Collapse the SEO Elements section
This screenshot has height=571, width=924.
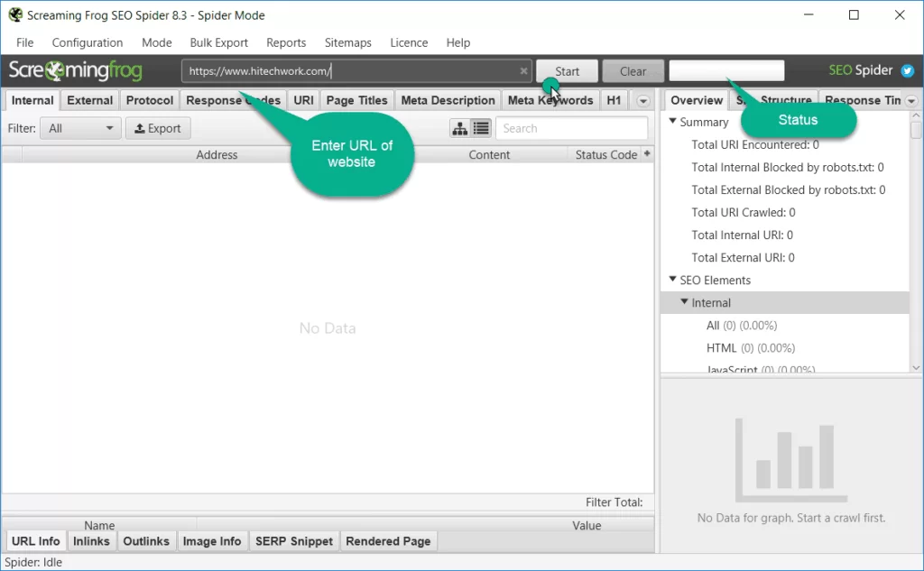pos(672,279)
